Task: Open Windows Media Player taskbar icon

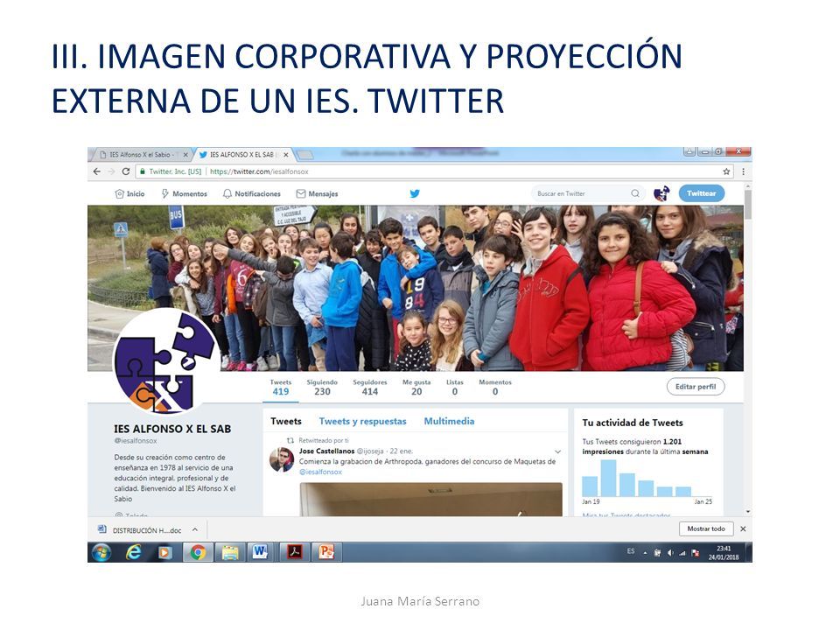Action: pos(165,552)
